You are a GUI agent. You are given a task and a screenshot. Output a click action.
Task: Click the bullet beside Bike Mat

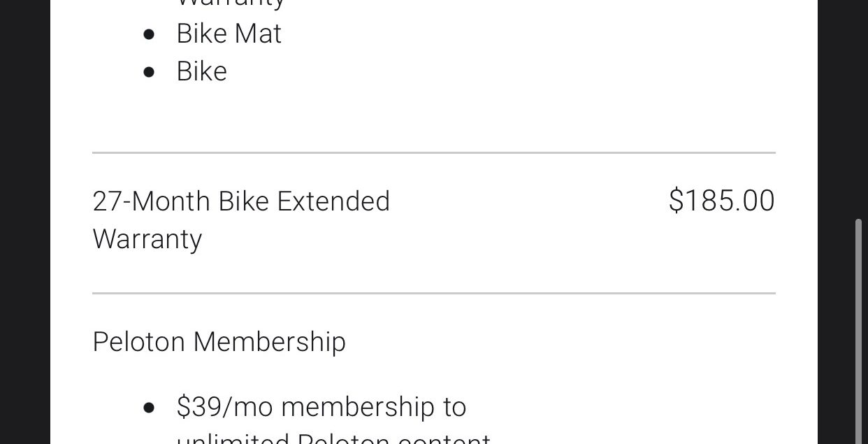[148, 34]
